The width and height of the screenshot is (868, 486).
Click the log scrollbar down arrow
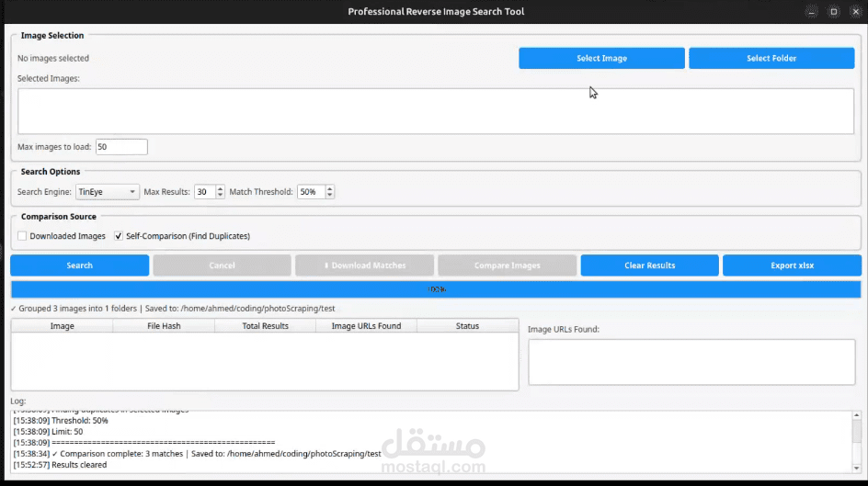point(856,469)
